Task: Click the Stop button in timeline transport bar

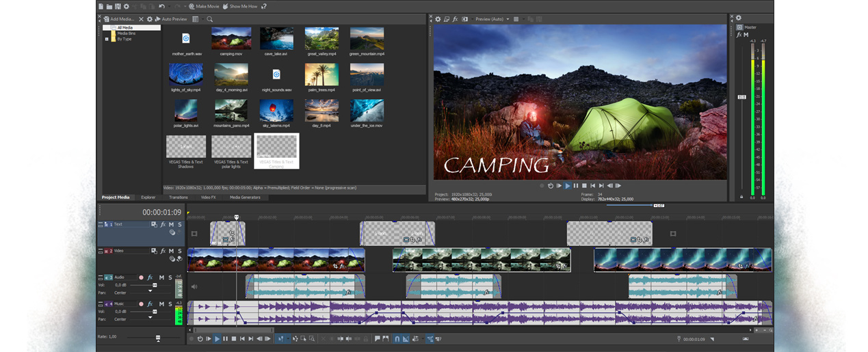Action: pos(234,338)
